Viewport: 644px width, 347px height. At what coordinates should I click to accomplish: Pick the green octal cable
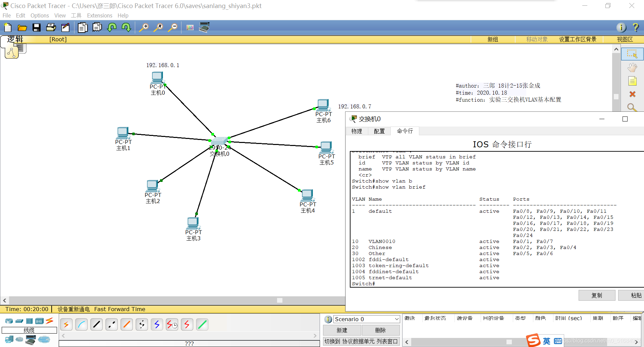pos(202,325)
